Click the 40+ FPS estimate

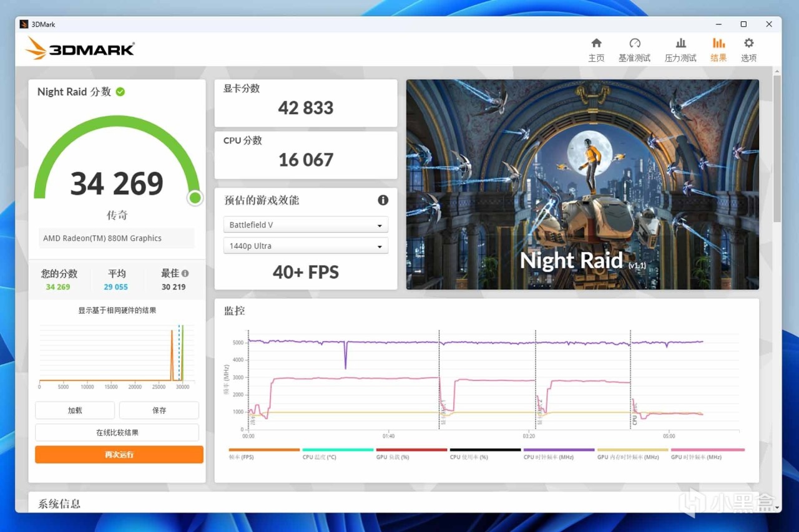point(306,272)
